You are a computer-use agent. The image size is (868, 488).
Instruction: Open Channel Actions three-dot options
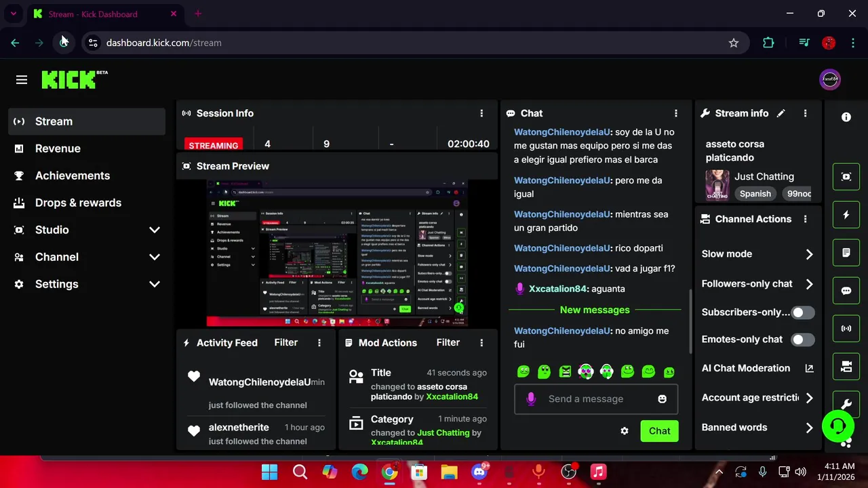coord(805,219)
